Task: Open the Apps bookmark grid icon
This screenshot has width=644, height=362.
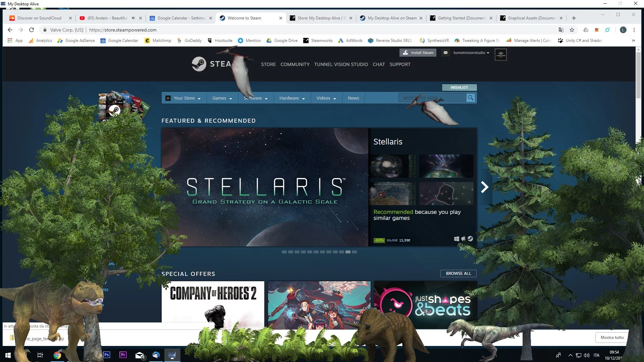Action: coord(10,41)
